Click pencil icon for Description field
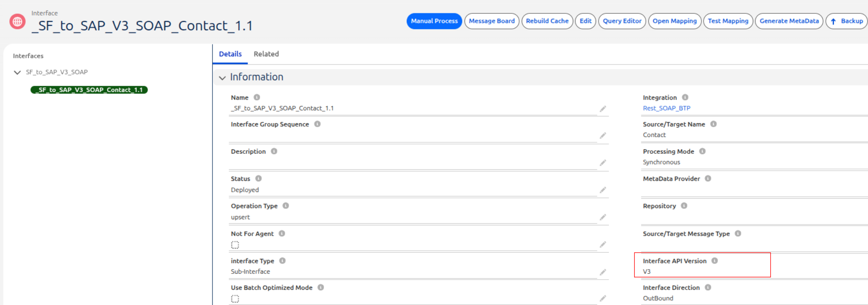 (x=603, y=163)
